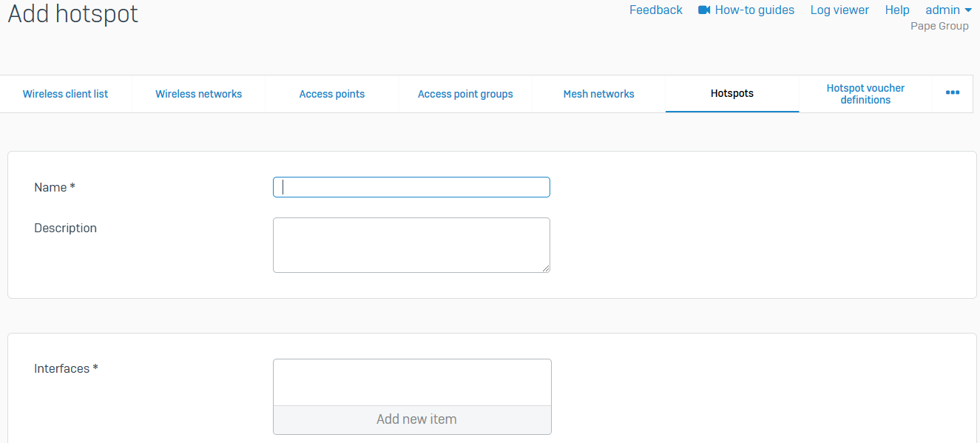Click the How-to guides video camera icon
This screenshot has width=980, height=443.
point(704,10)
